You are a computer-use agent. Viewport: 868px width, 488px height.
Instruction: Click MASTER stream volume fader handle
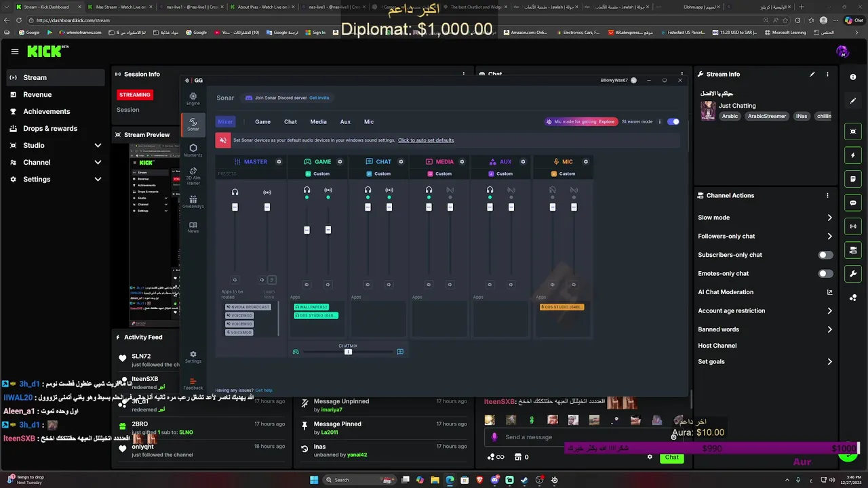point(267,207)
